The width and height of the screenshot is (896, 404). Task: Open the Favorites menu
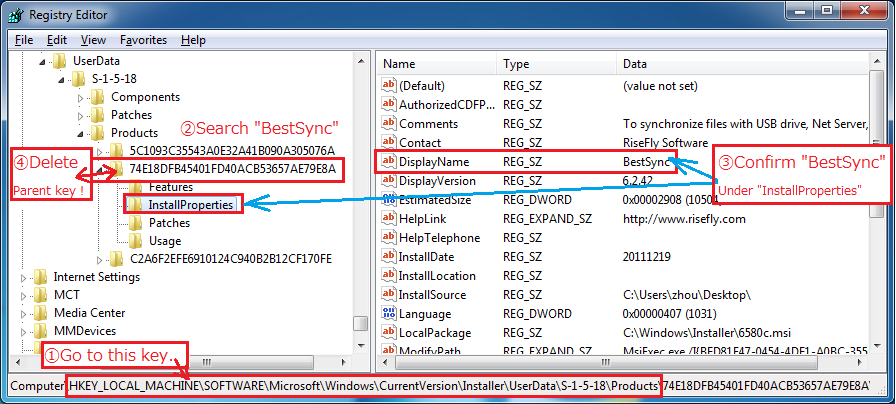(143, 40)
